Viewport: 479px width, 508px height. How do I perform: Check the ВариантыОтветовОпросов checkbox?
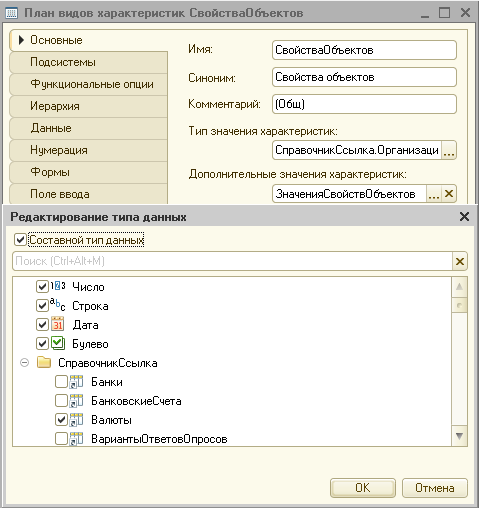pos(61,439)
